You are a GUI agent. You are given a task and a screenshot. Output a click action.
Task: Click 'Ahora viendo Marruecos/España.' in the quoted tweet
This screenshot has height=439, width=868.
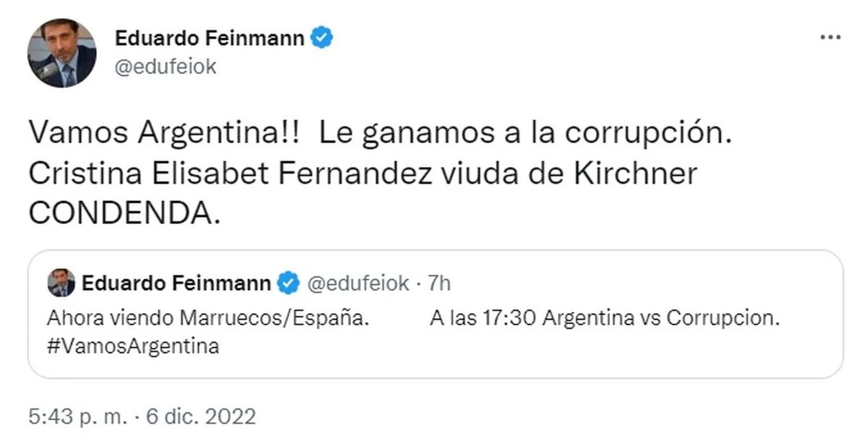tap(208, 319)
